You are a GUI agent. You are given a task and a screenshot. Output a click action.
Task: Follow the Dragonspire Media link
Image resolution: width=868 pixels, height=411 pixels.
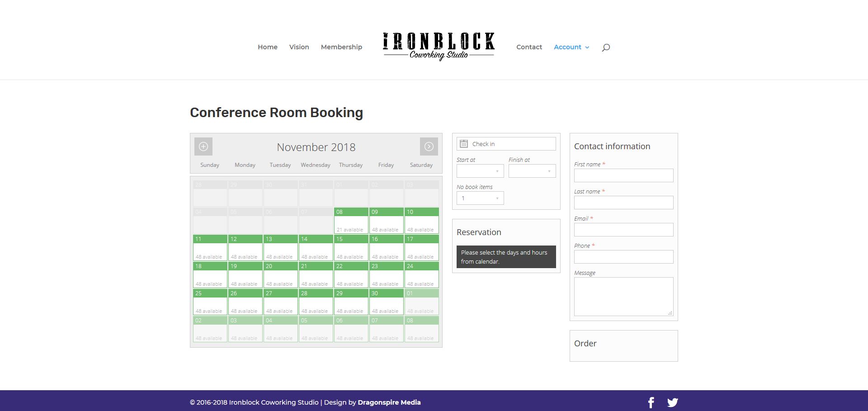(x=389, y=402)
